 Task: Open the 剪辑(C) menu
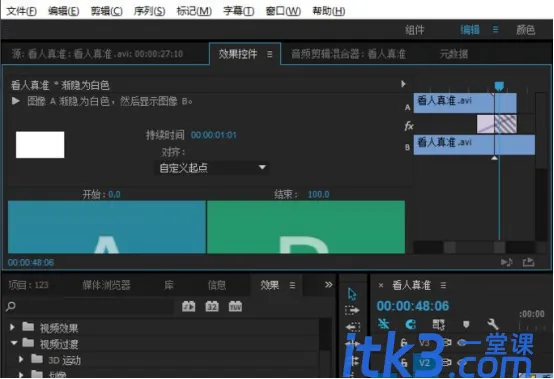tap(106, 11)
